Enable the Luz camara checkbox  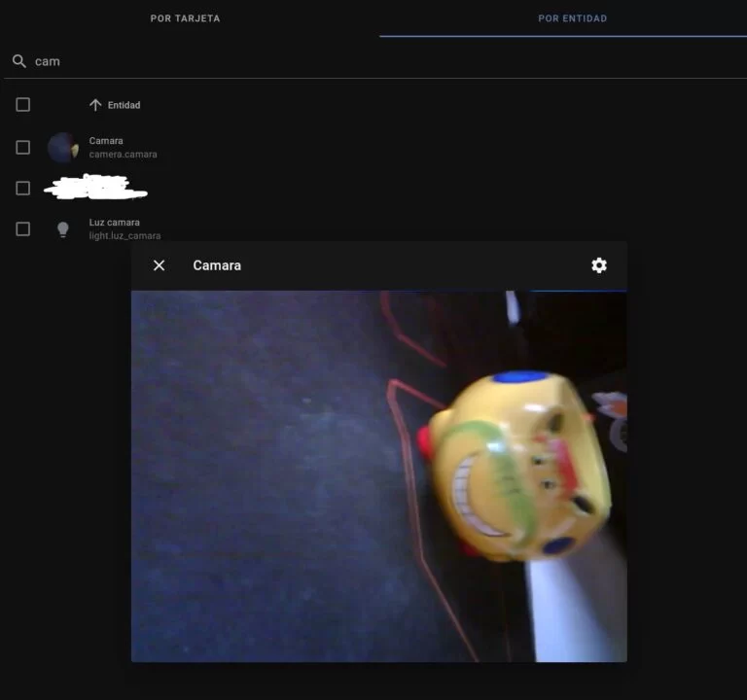coord(23,229)
